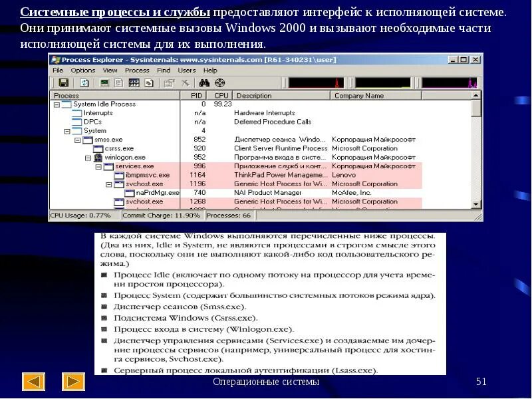Click the smss.exe process icon
This screenshot has width=532, height=399.
tap(88, 140)
